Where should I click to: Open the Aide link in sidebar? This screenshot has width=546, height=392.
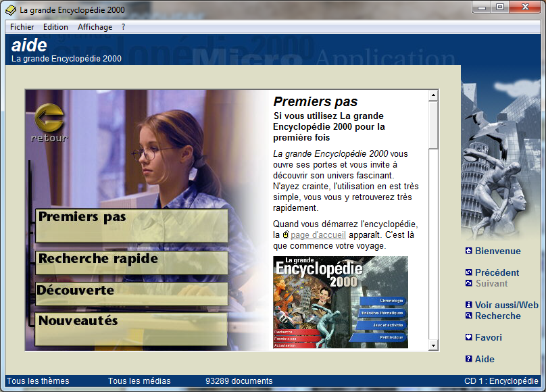coord(485,359)
